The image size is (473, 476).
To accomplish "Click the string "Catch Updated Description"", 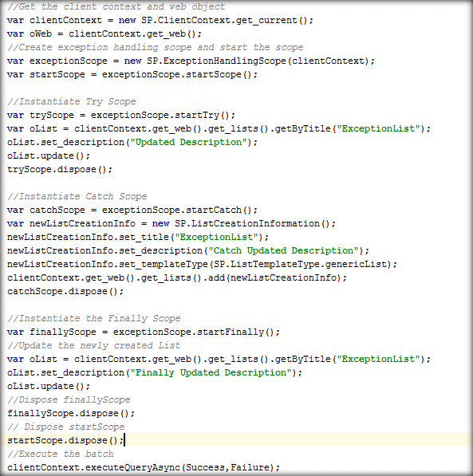I will click(284, 250).
